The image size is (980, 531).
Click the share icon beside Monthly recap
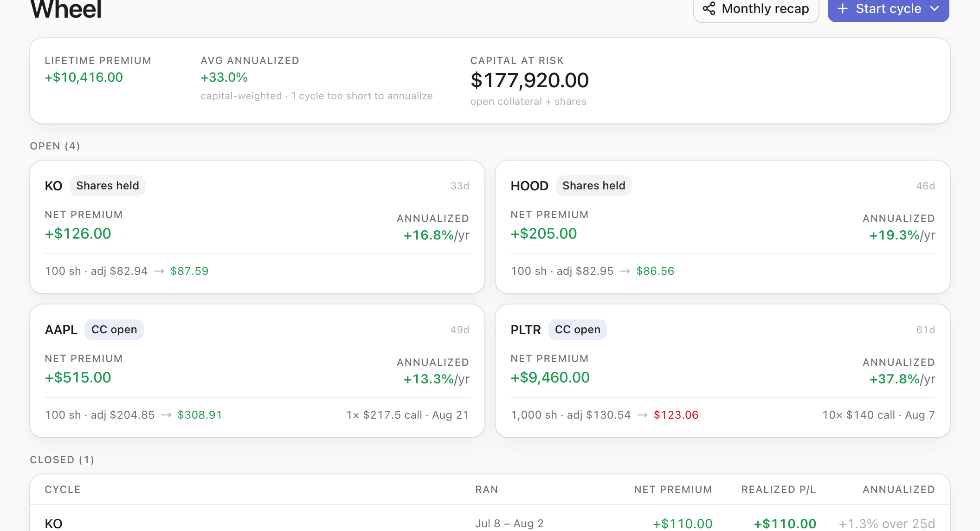(x=709, y=8)
